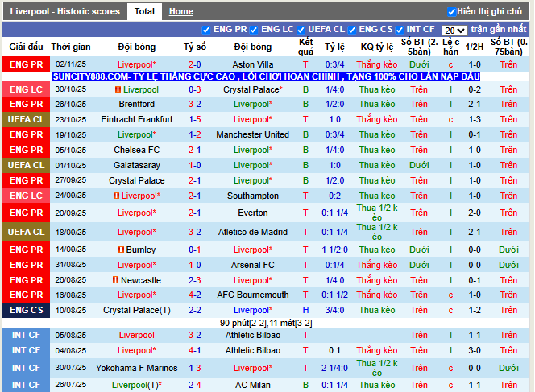Image resolution: width=535 pixels, height=392 pixels.
Task: Uncheck the ENG PR league filter
Action: [205, 30]
